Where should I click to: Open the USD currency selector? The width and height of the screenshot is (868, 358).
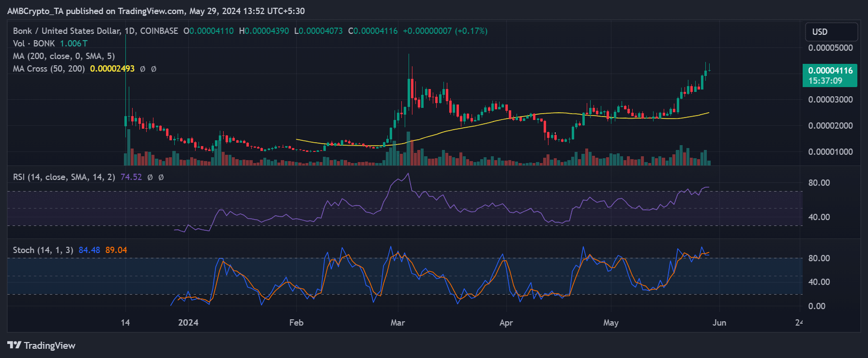pos(831,32)
